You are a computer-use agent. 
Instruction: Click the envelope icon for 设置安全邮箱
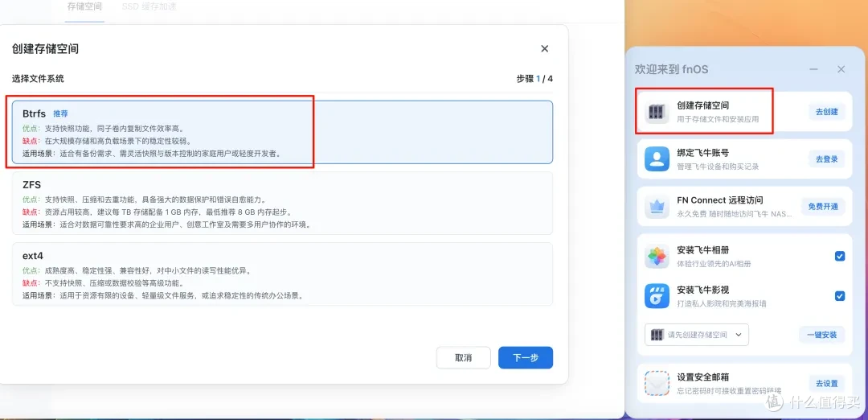point(657,384)
